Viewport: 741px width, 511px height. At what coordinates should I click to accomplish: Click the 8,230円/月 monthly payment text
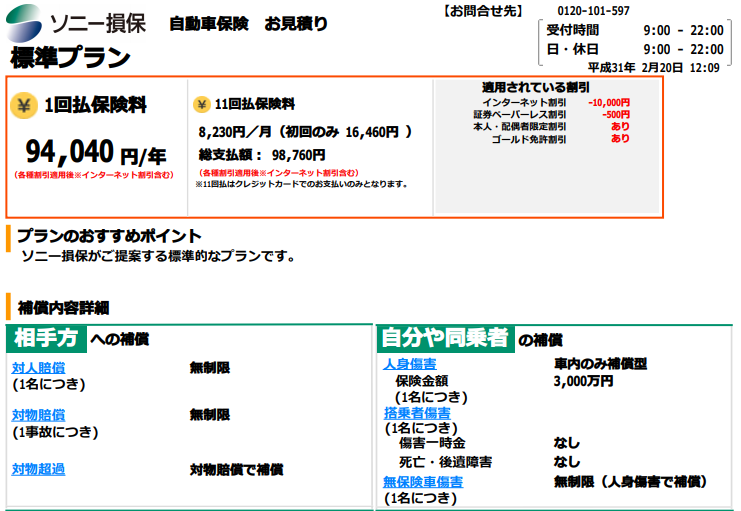(x=235, y=131)
